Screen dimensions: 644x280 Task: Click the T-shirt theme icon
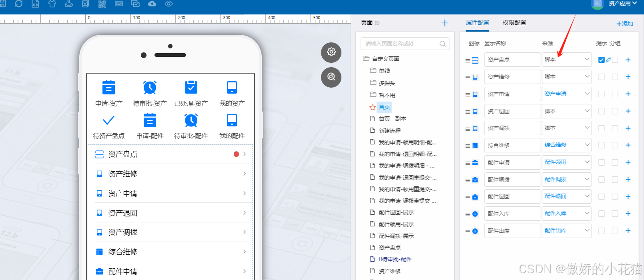coord(52,4)
